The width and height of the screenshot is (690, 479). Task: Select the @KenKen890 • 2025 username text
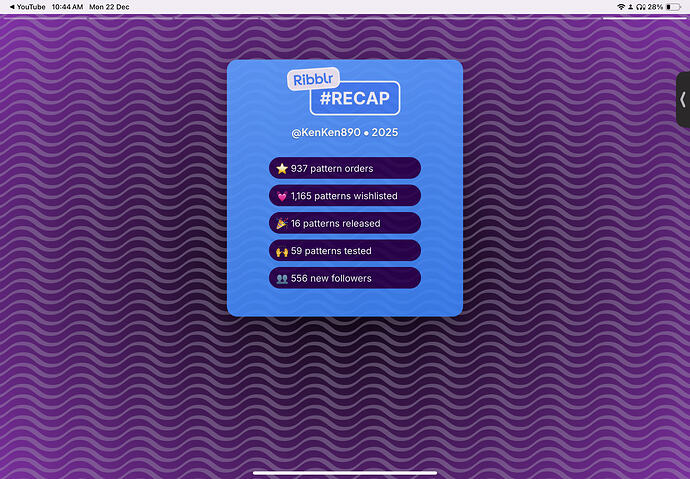(x=345, y=132)
